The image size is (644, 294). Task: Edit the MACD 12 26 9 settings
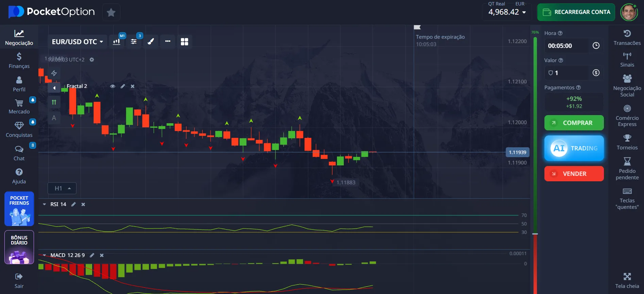[x=92, y=255]
